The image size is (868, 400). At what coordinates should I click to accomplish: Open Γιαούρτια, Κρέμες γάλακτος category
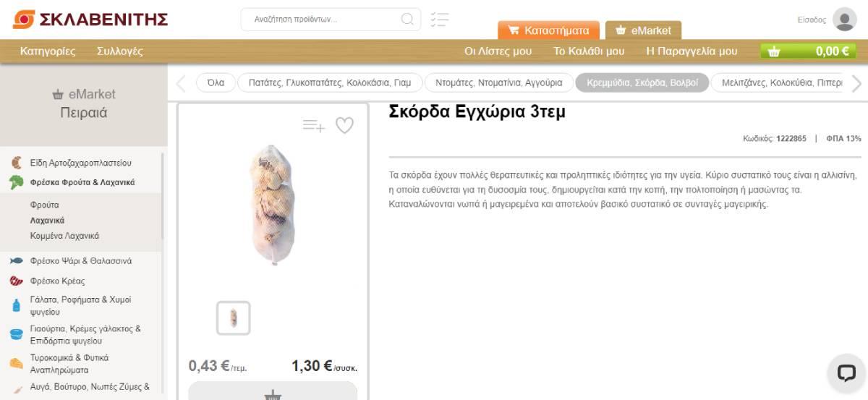pyautogui.click(x=85, y=334)
